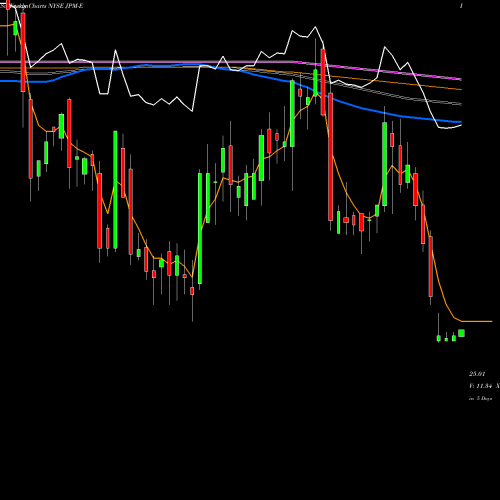Click the 'V: 11.34' volume readout
The width and height of the screenshot is (500, 500).
481,386
